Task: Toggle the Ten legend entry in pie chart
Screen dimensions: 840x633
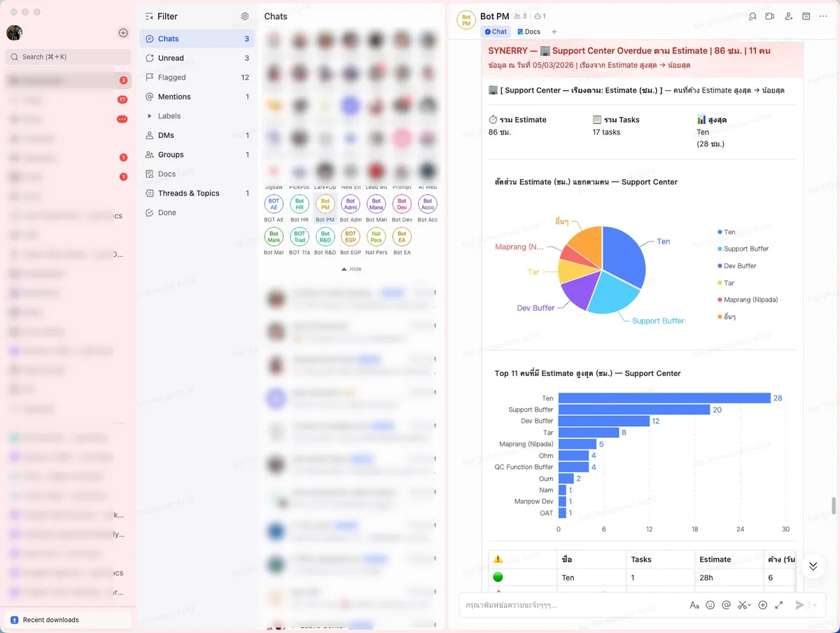Action: pyautogui.click(x=729, y=232)
